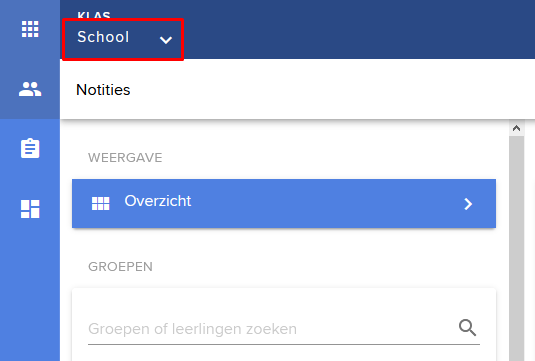The image size is (535, 361).
Task: Select the Overzicht view item
Action: 284,203
